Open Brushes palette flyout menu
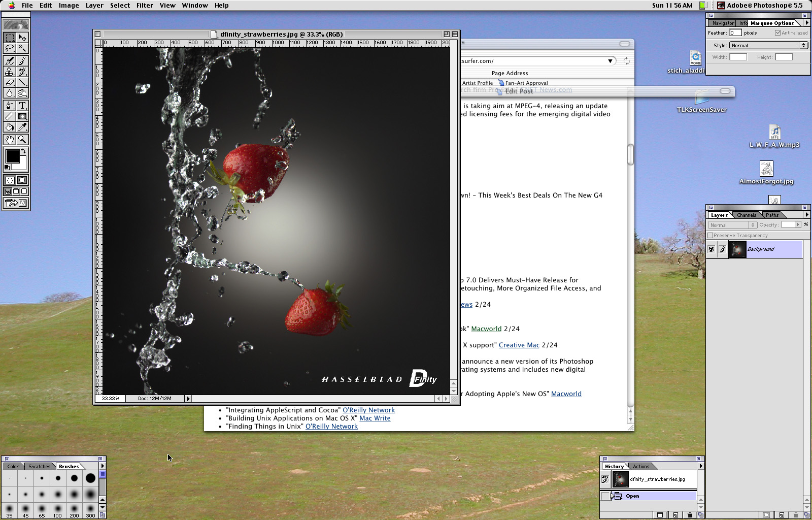The image size is (812, 520). tap(103, 466)
